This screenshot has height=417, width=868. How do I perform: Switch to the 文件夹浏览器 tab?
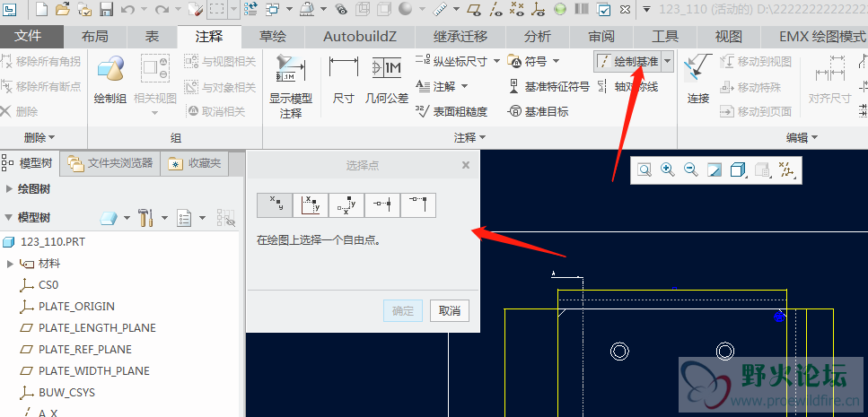[x=110, y=163]
